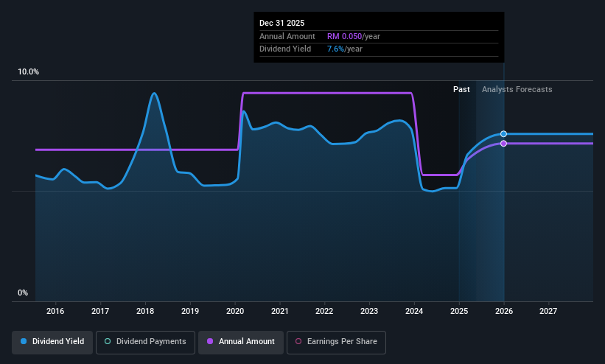Screen dimensions: 605x364
Task: Click the 2027 x-axis label
Action: (548, 311)
